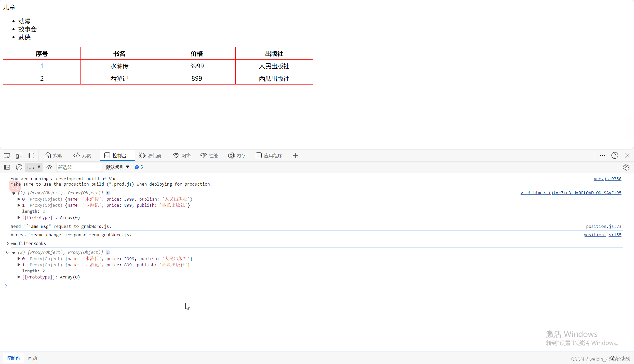Screen dimensions: 634x364
Task: Click the 水浒传 table cell
Action: (119, 66)
